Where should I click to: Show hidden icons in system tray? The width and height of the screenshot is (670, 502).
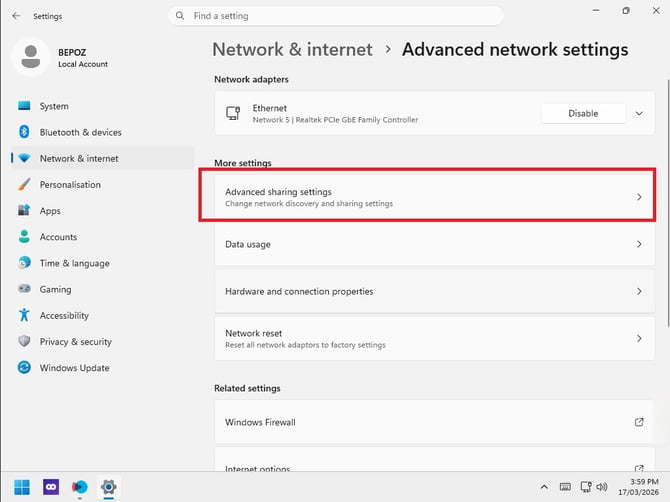[x=544, y=487]
